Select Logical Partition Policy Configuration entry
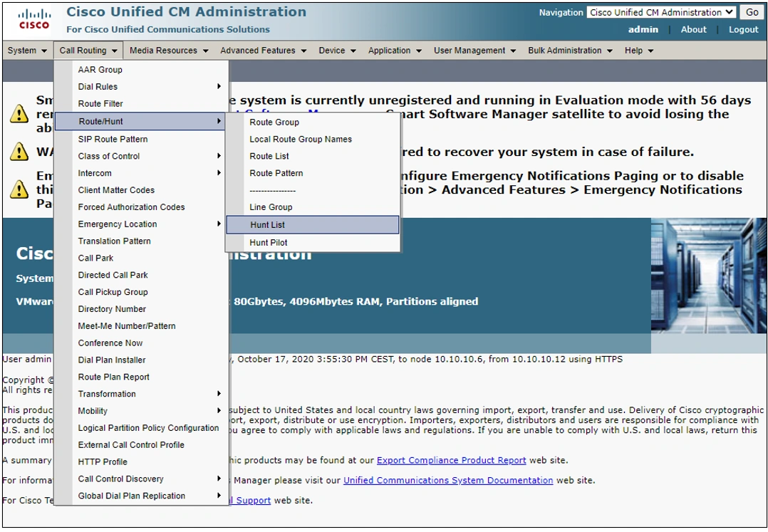The image size is (768, 532). tap(140, 428)
